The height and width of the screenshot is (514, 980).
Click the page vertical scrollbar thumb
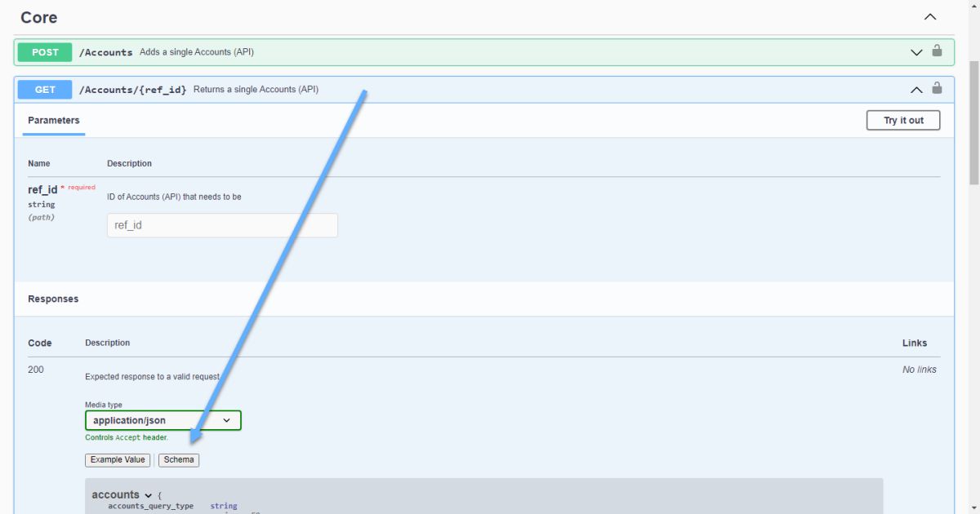(x=973, y=122)
